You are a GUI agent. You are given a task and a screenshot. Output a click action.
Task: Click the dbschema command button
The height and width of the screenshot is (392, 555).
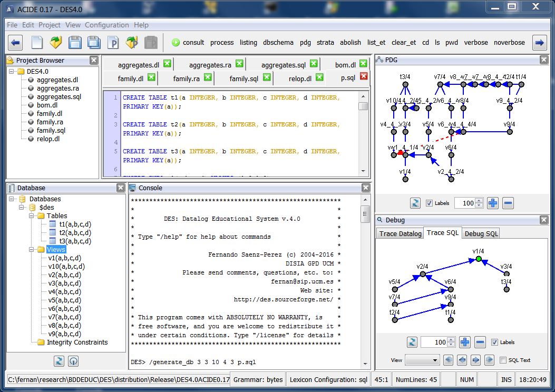(x=278, y=43)
